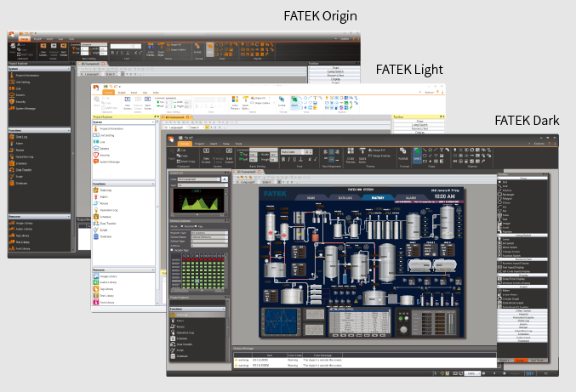Switch to Project tab in Origin window
Image resolution: width=576 pixels, height=392 pixels.
coord(37,38)
